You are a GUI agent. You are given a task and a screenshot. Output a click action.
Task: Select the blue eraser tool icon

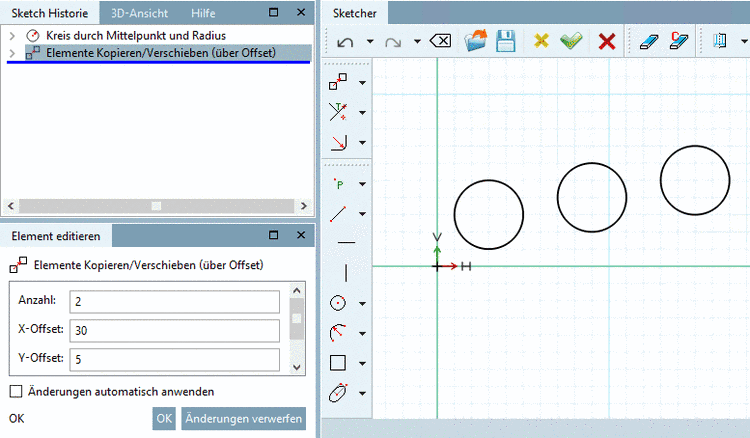pyautogui.click(x=649, y=42)
